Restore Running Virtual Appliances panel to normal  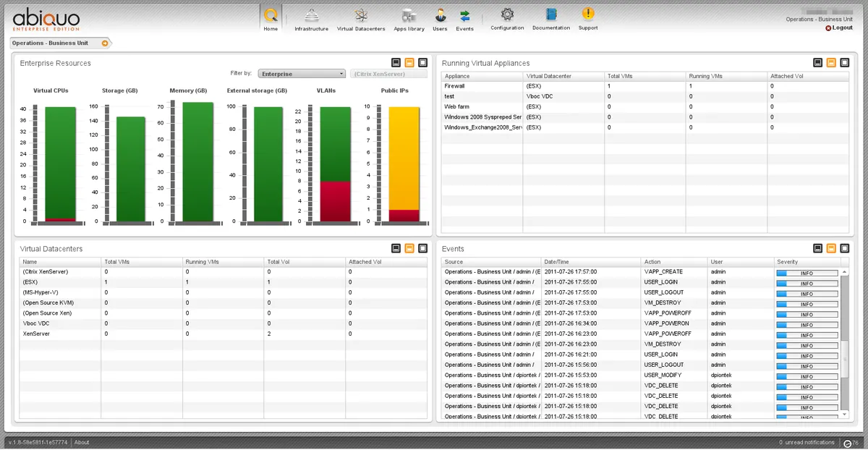831,63
